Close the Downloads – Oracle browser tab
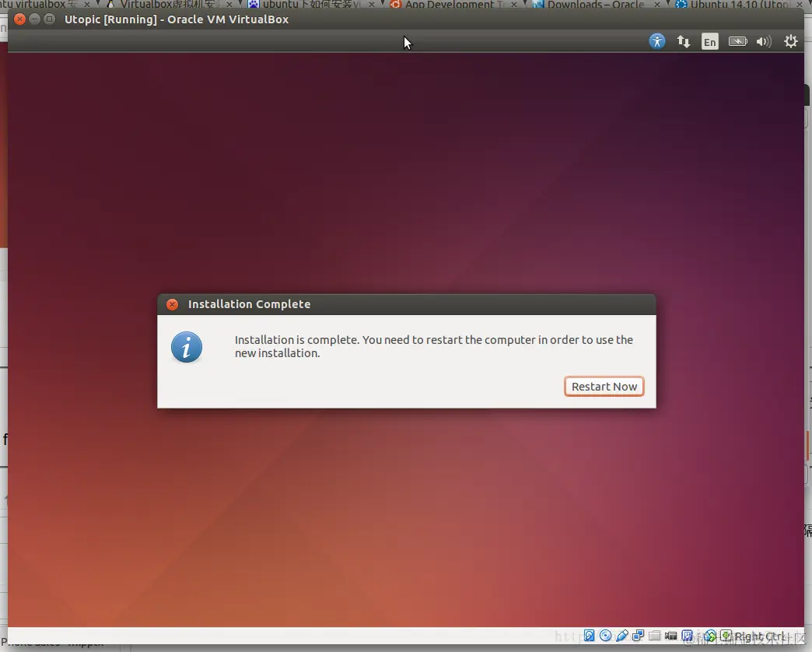Screen dimensions: 812x652 click(656, 5)
